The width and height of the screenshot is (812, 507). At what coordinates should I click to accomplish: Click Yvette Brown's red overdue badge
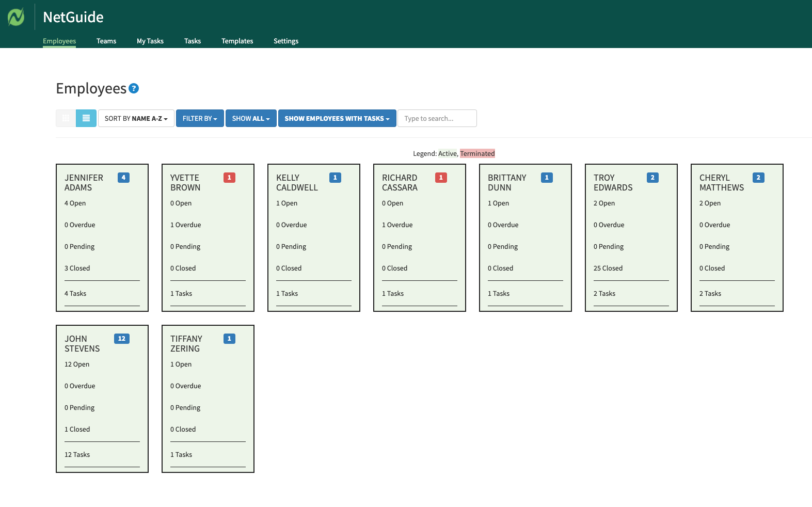pos(229,178)
